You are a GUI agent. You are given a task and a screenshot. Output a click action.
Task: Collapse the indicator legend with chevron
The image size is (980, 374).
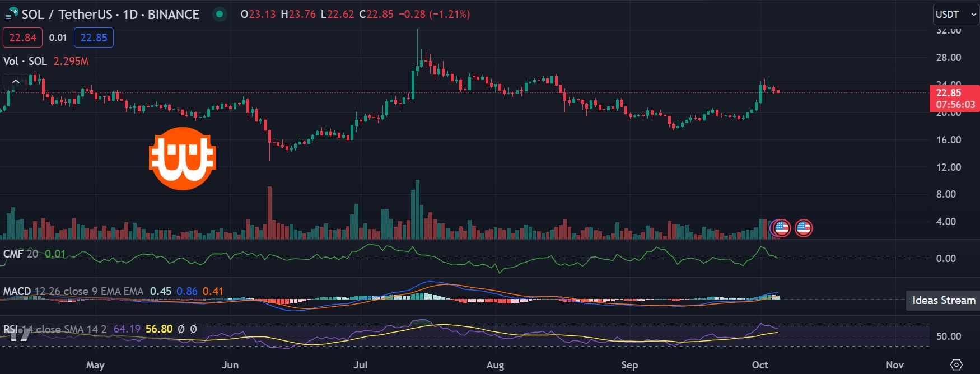tap(16, 82)
